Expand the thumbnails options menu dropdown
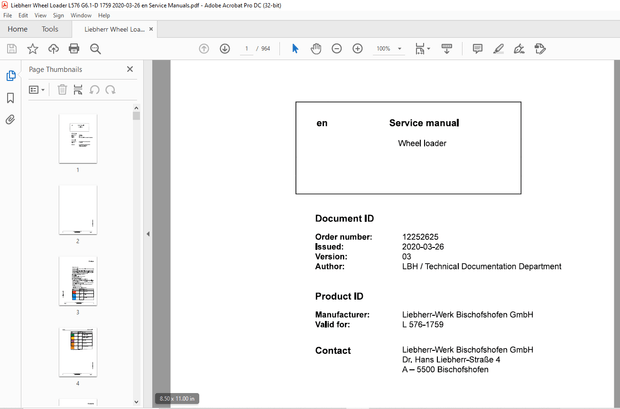Screen dimensions: 620x409 pos(37,90)
